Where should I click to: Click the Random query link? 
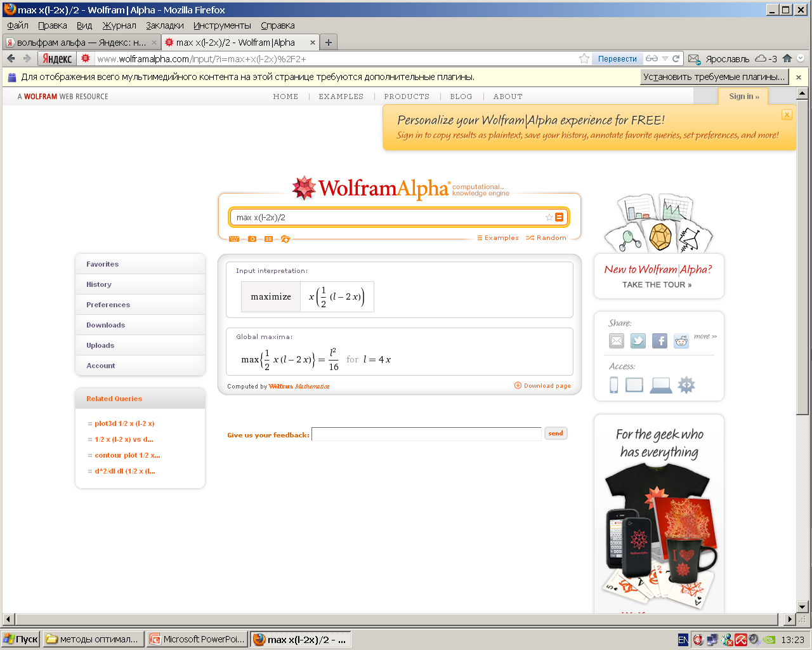[x=546, y=238]
